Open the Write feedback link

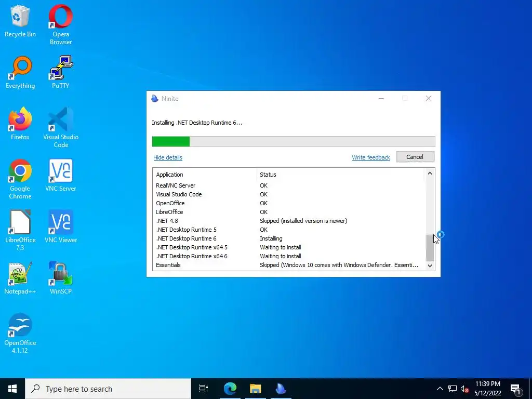pos(371,157)
